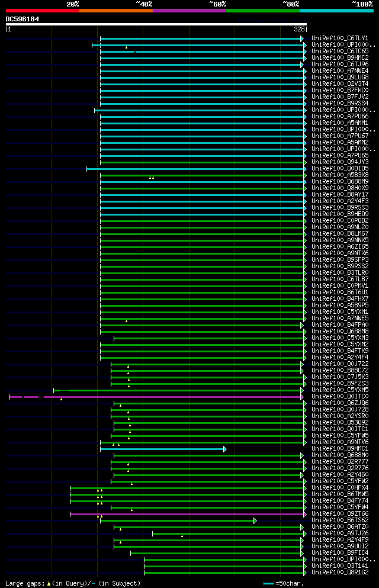Screen dimensions: 379x588
Task: Click the magenta alignment bar for Q0ITC0
Action: [x=156, y=397]
